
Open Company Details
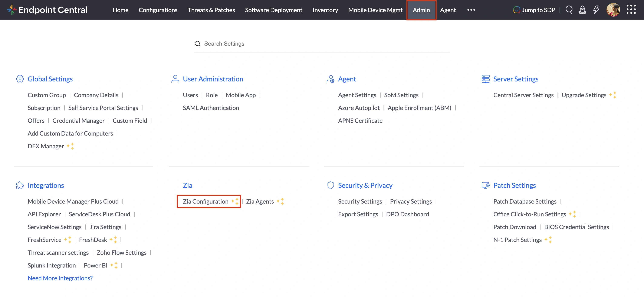(x=96, y=95)
